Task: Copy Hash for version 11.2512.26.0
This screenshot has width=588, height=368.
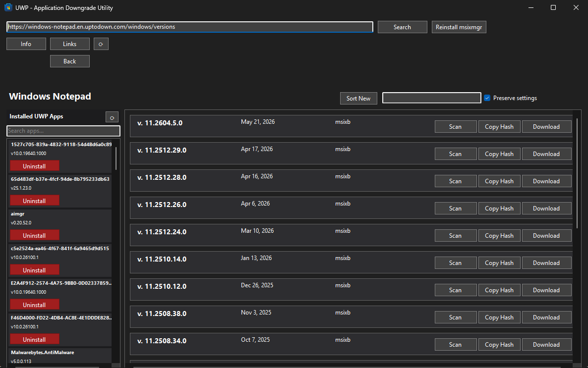Action: click(499, 209)
